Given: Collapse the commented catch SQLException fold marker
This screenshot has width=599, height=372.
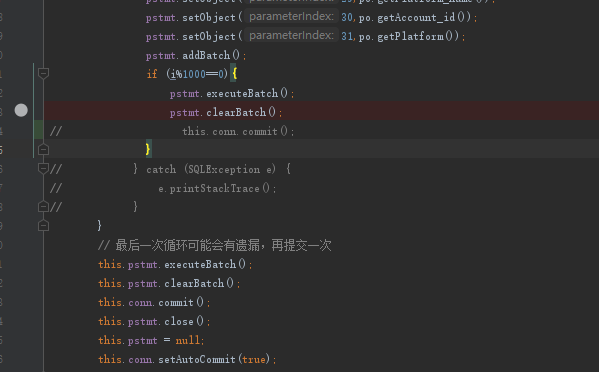Looking at the screenshot, I should click(x=43, y=168).
